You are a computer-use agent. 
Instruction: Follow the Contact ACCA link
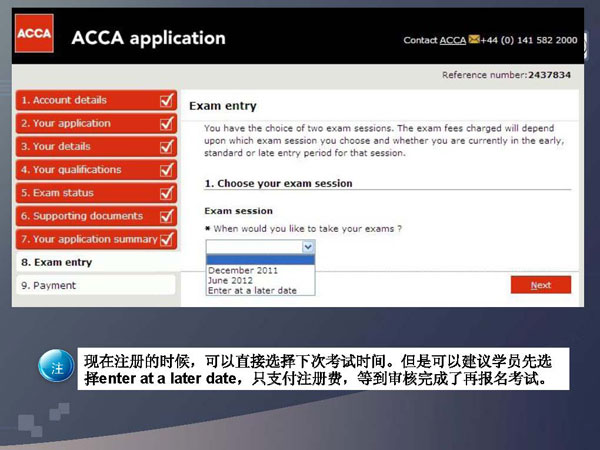(x=453, y=40)
